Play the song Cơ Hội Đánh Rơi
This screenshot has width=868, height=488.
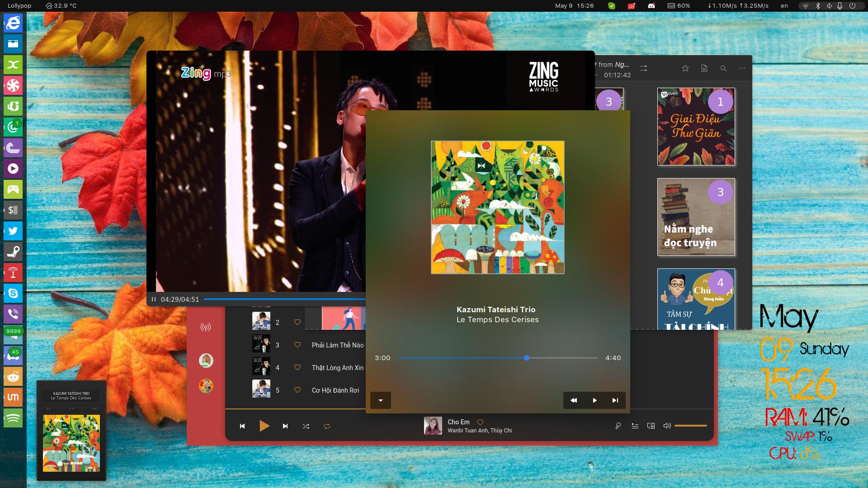(x=335, y=390)
